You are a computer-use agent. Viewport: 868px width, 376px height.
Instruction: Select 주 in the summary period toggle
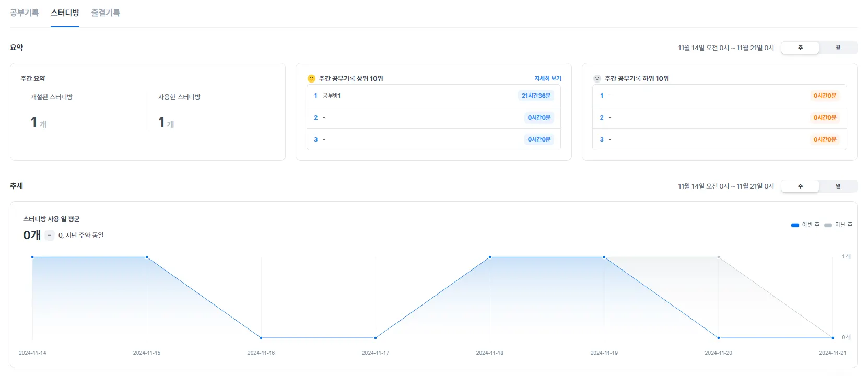tap(800, 48)
